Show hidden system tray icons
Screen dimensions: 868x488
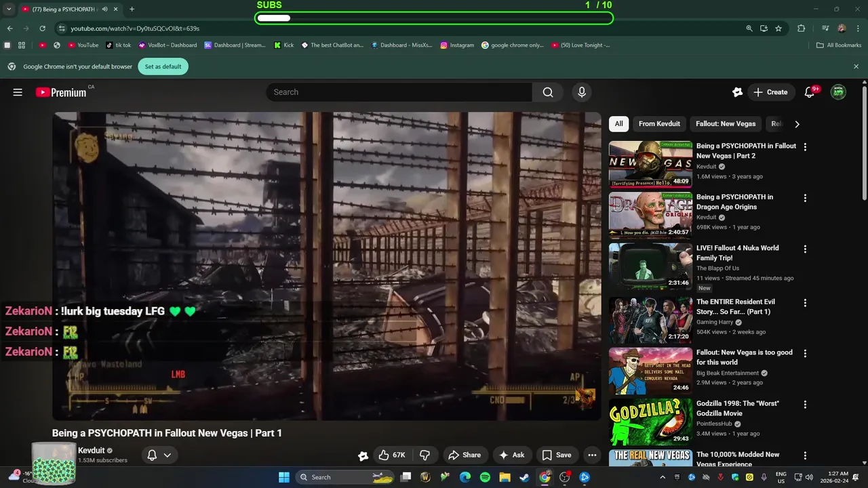663,477
